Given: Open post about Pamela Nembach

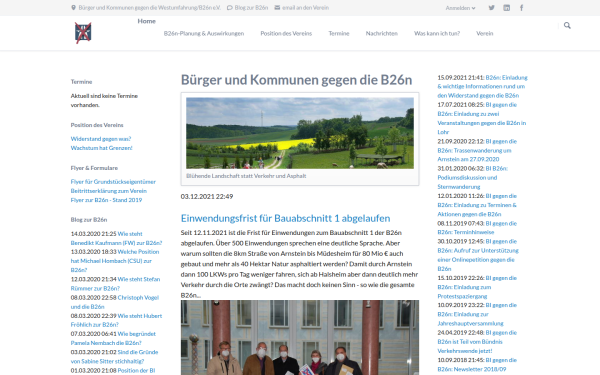Looking at the screenshot, I should coord(113,338).
